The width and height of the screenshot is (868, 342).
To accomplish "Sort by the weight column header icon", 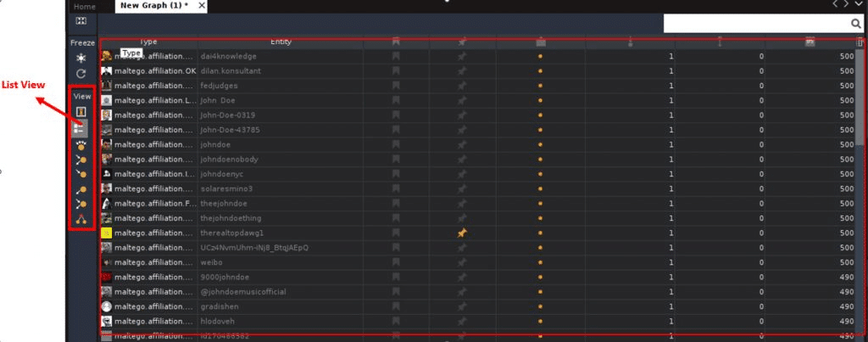I will pyautogui.click(x=541, y=42).
